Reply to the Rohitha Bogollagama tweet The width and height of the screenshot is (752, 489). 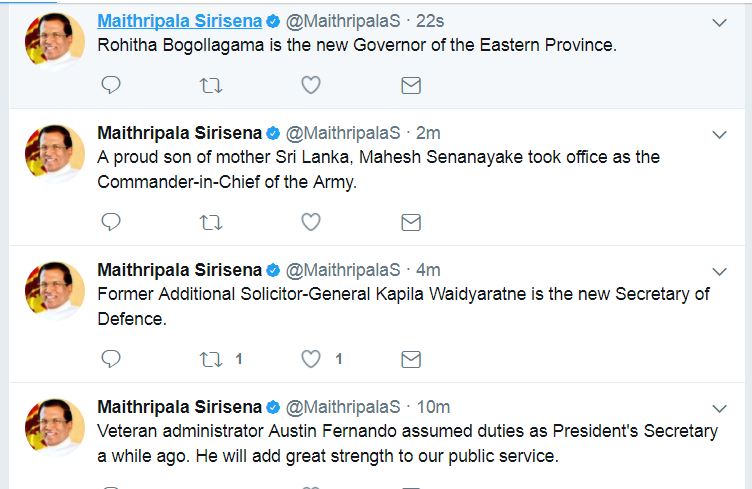111,86
